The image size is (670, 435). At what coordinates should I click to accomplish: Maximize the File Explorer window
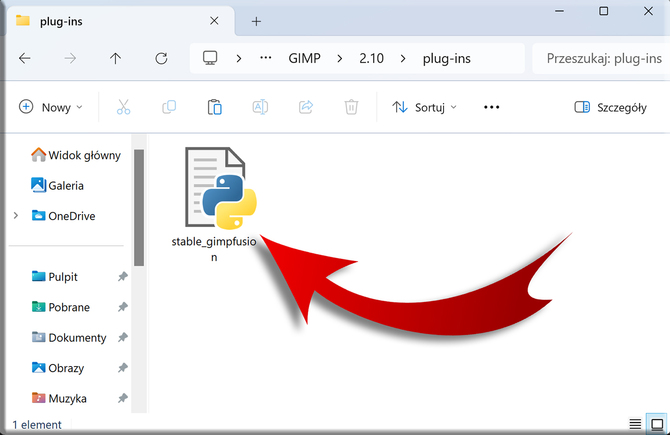coord(603,11)
